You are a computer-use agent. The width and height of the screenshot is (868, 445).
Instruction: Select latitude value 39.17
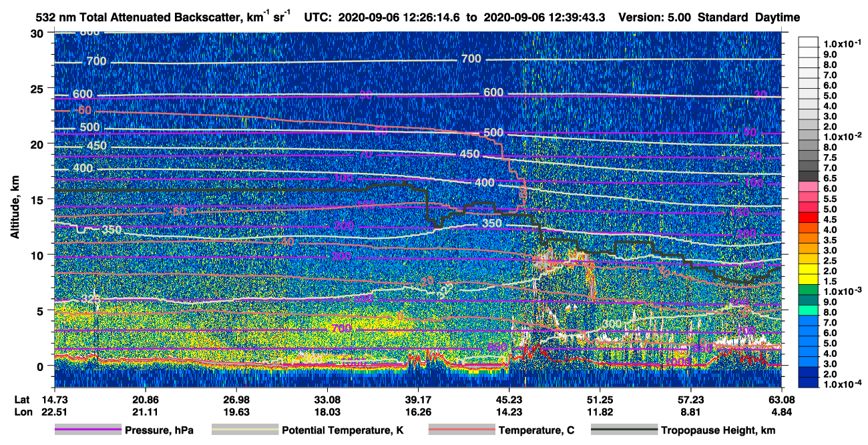click(x=418, y=400)
